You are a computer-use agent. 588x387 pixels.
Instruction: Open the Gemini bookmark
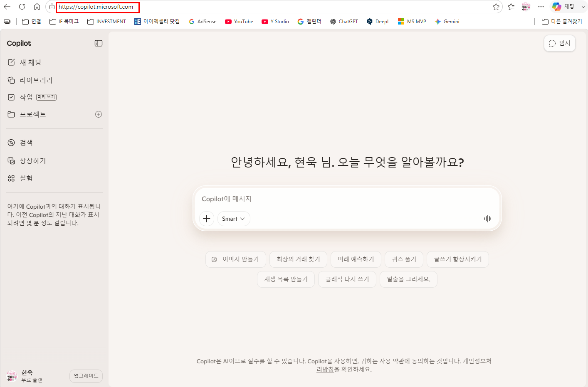(447, 22)
